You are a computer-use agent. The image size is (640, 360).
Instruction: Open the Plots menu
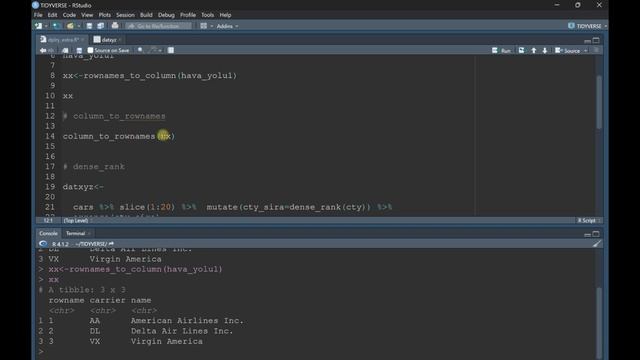click(x=104, y=15)
